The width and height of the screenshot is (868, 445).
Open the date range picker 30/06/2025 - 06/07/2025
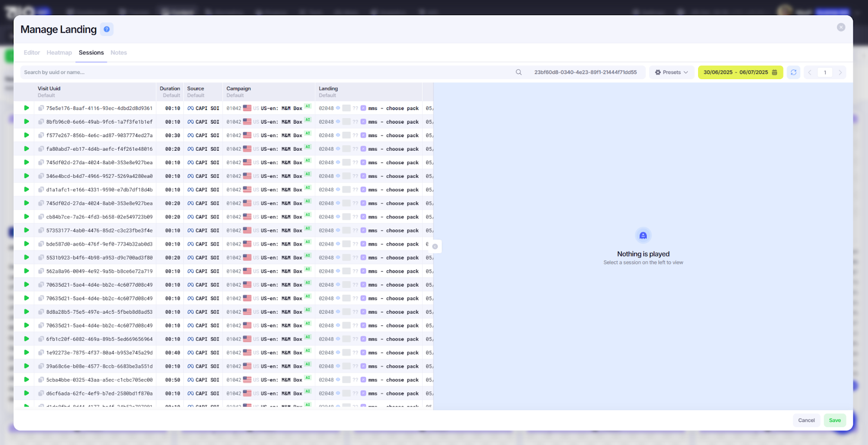pos(735,73)
